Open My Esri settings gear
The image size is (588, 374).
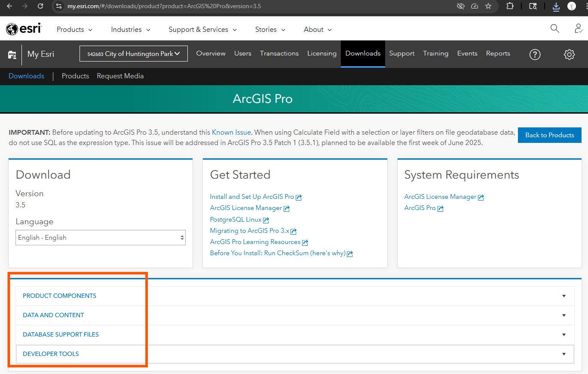569,54
